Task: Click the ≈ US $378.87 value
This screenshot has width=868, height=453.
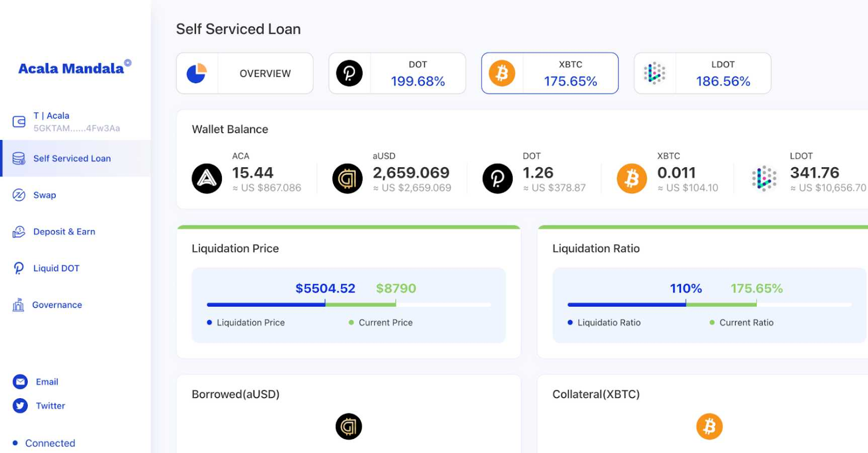Action: coord(554,188)
